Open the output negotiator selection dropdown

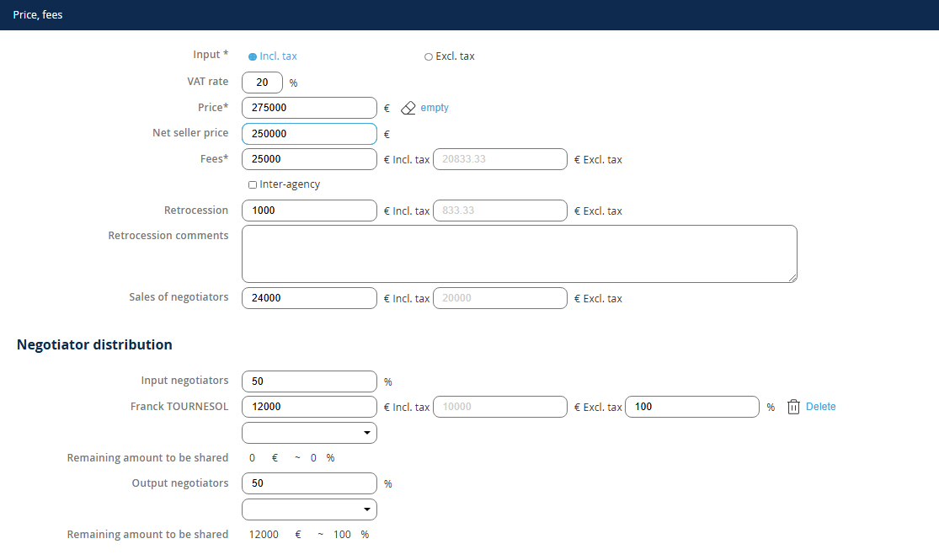(309, 509)
